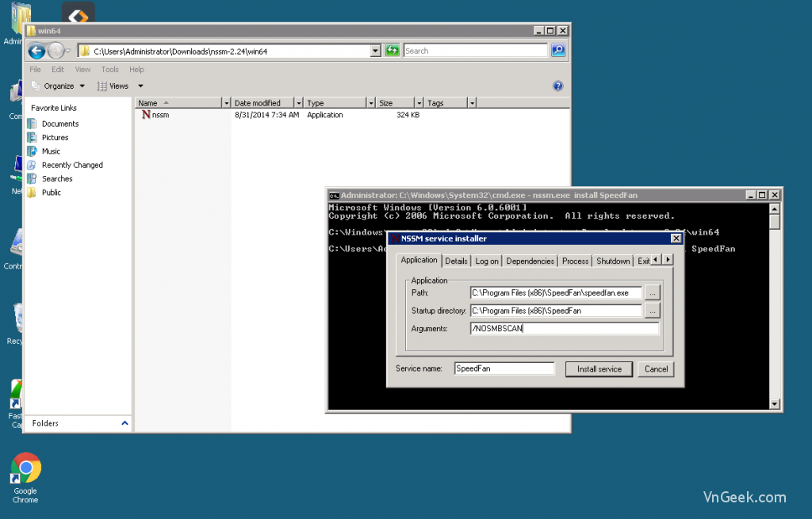Viewport: 812px width, 519px height.
Task: Click the Search magnifier icon in Explorer
Action: (557, 50)
